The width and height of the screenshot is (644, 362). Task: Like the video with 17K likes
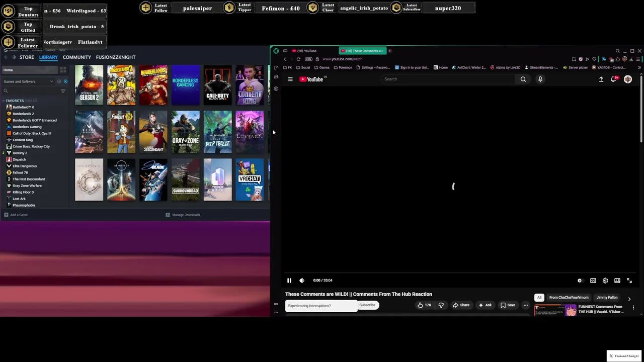tap(425, 305)
